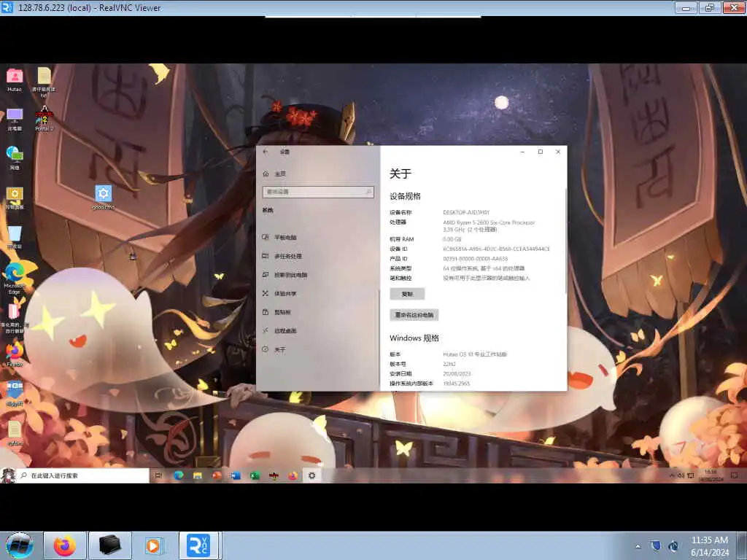Click the remote taskbar clock
Image resolution: width=747 pixels, height=560 pixels.
pos(711,475)
